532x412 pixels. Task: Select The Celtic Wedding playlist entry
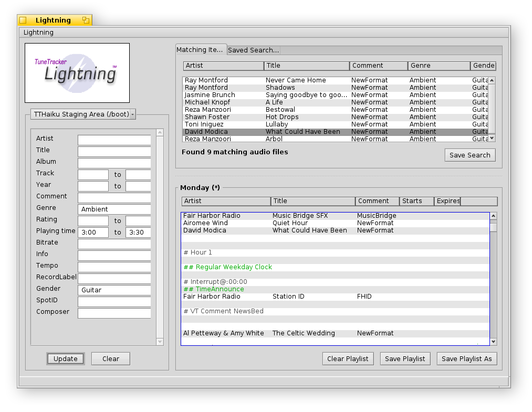(x=303, y=333)
